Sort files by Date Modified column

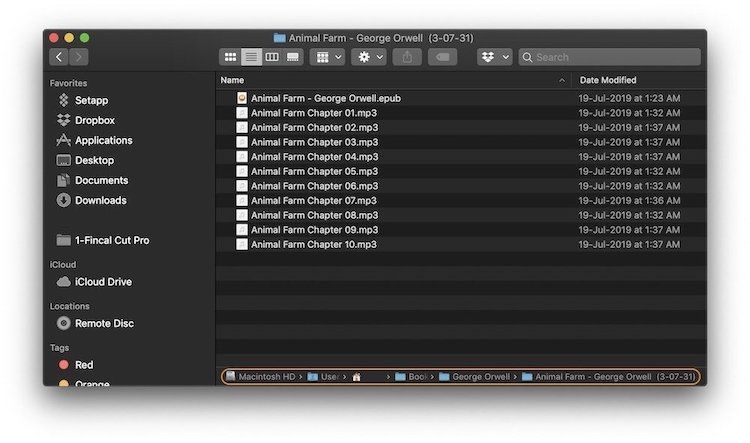point(608,80)
